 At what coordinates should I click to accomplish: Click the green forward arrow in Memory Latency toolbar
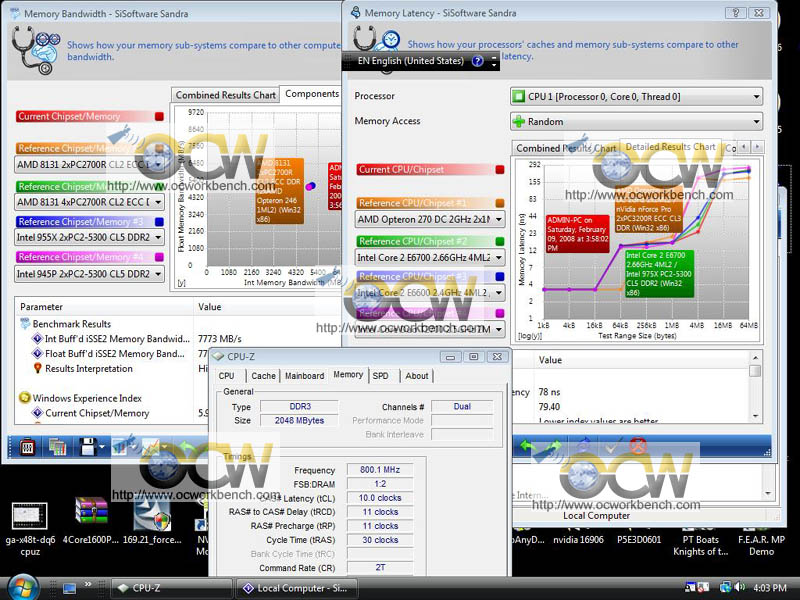[x=554, y=447]
